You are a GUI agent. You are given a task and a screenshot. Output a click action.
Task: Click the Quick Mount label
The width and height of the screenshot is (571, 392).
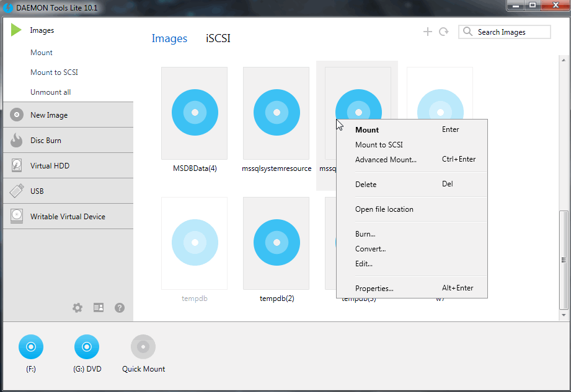pyautogui.click(x=143, y=369)
